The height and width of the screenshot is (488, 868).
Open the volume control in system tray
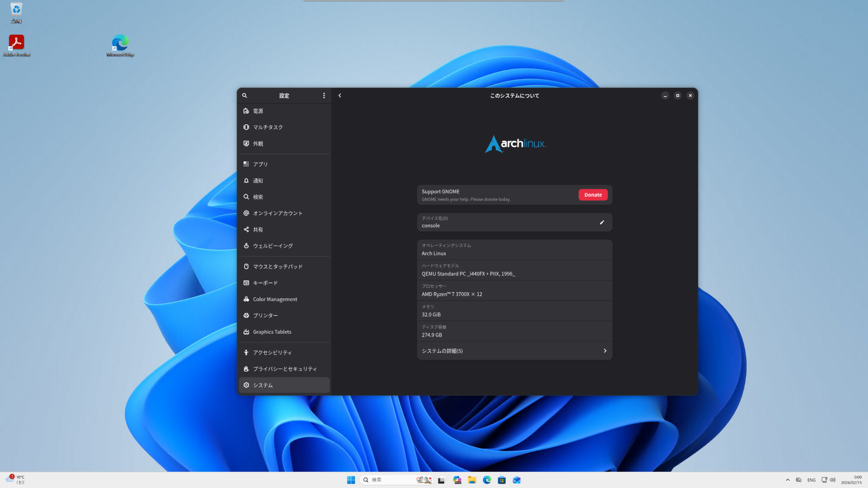(832, 480)
